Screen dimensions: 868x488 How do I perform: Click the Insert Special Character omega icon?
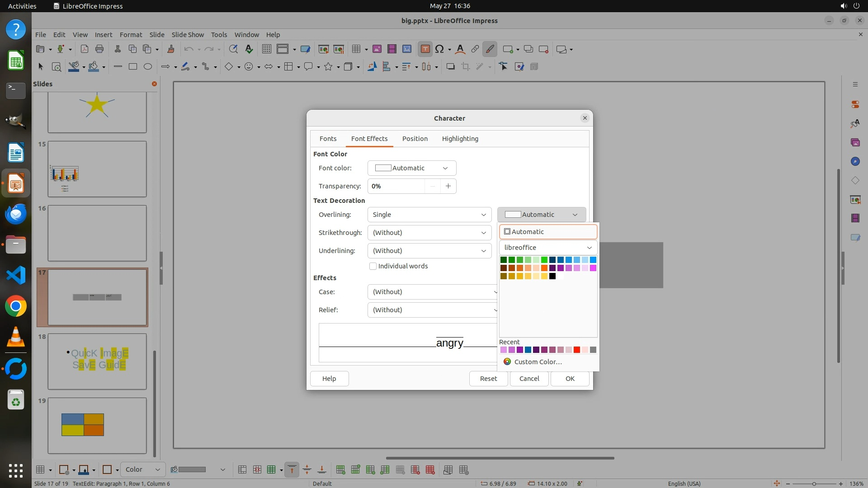[x=439, y=49]
